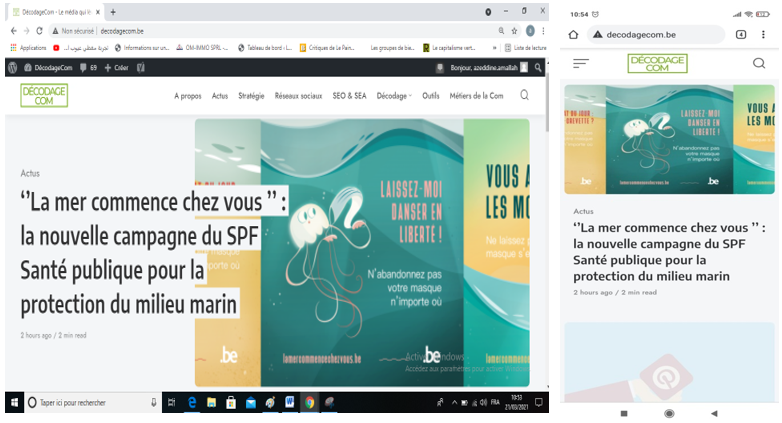Open the Métiers de la Com menu item

coord(476,96)
